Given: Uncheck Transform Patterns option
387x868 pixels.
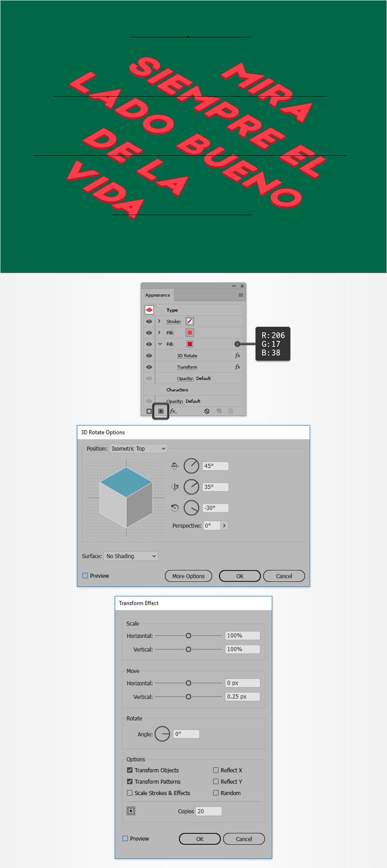Looking at the screenshot, I should pyautogui.click(x=130, y=781).
